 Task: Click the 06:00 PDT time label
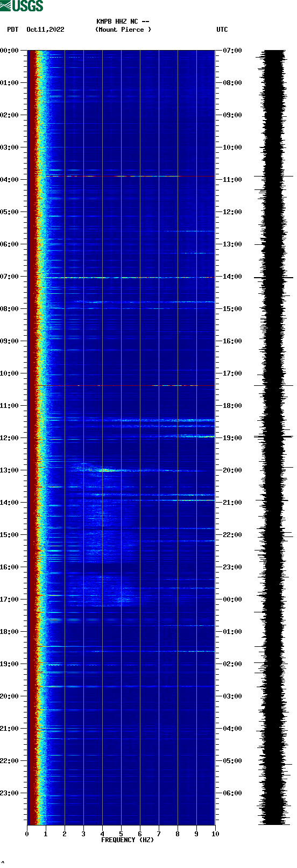point(9,244)
